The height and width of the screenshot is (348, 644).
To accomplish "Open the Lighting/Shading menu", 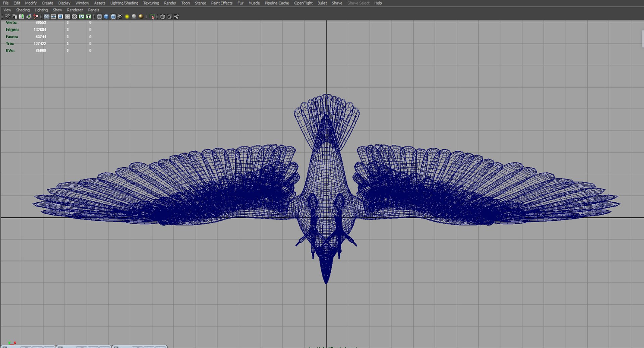I will tap(124, 3).
